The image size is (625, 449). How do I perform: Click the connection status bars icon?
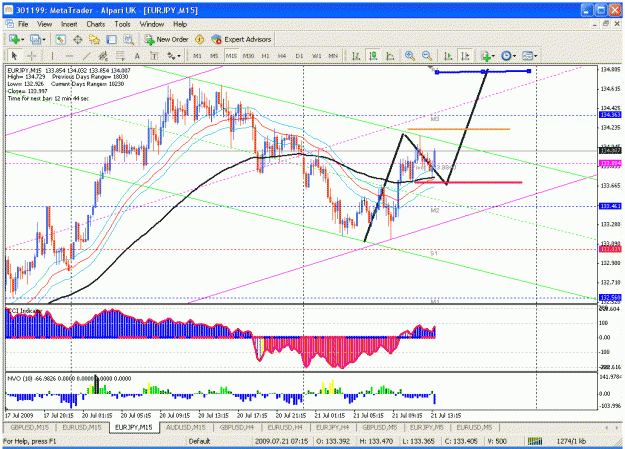[x=535, y=441]
